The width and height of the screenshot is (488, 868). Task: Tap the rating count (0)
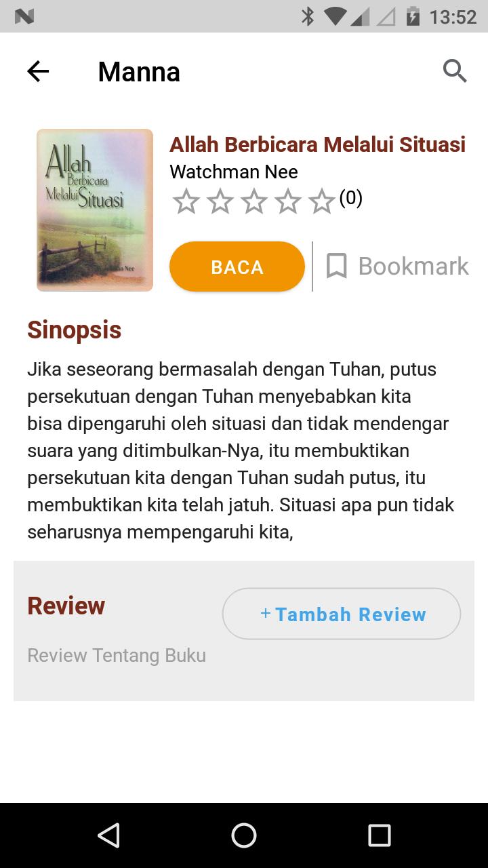click(350, 198)
